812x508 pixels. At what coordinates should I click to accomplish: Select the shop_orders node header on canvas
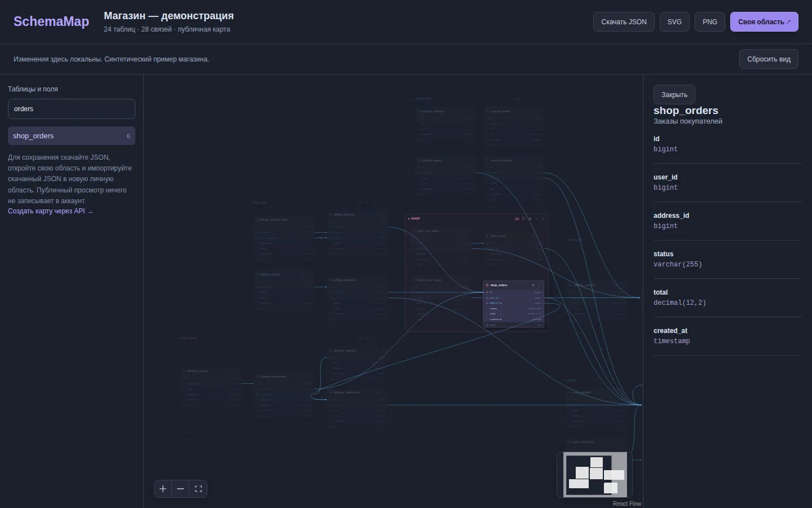[x=513, y=285]
